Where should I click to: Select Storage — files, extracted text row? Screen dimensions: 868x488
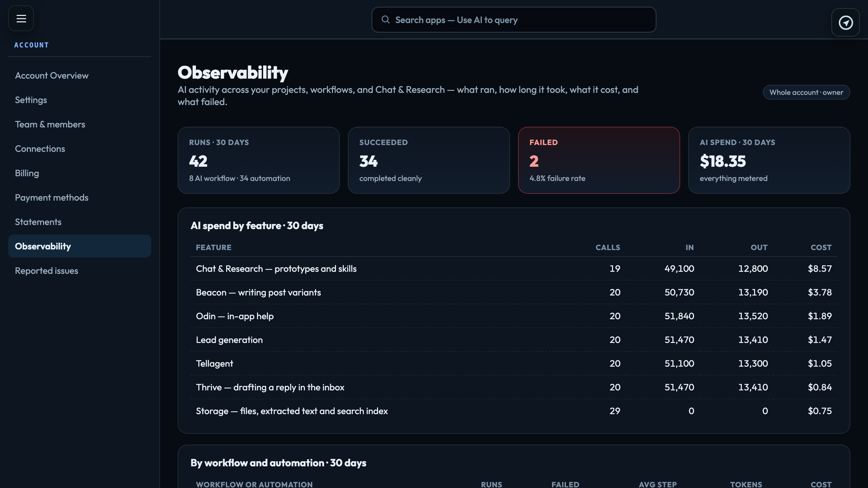(514, 411)
